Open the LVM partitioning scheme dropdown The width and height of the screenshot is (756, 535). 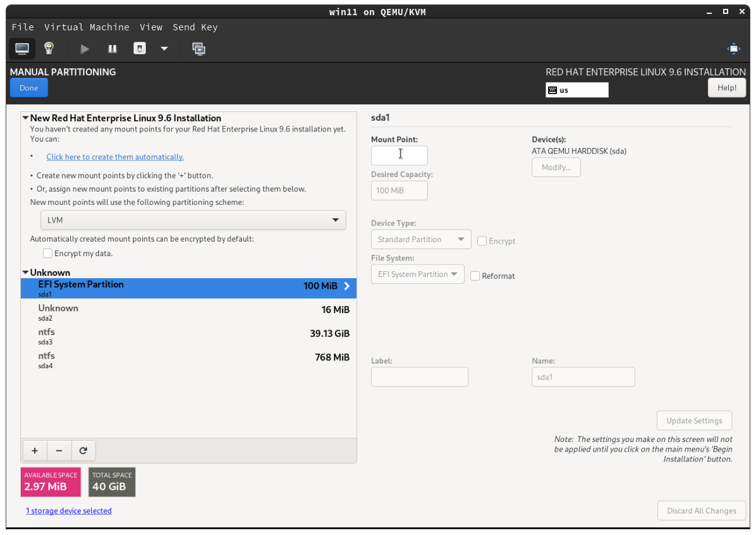tap(193, 220)
